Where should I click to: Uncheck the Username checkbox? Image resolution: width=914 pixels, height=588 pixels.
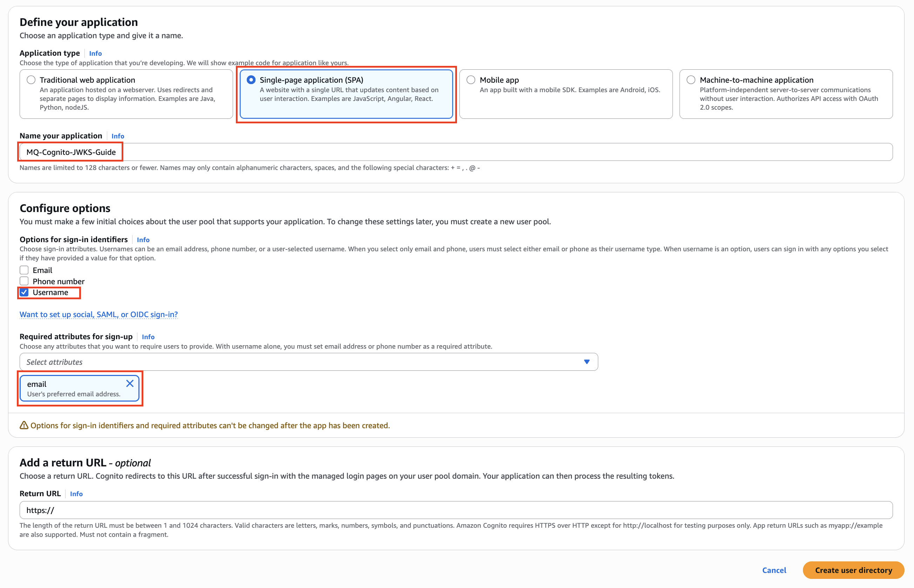click(24, 293)
